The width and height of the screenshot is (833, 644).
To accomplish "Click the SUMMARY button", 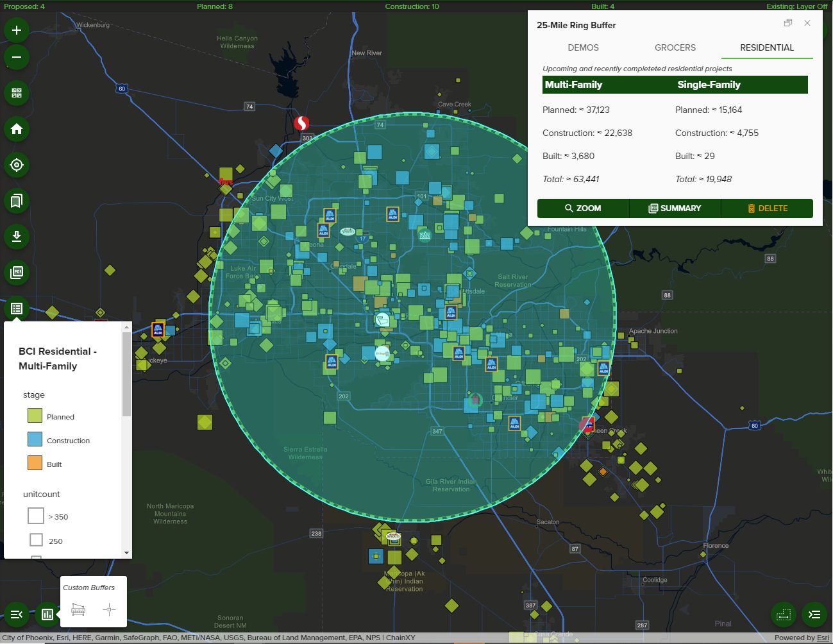I will [675, 208].
